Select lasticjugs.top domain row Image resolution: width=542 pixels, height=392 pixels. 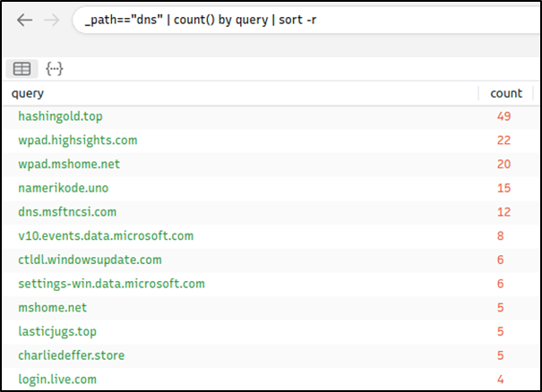tap(271, 331)
